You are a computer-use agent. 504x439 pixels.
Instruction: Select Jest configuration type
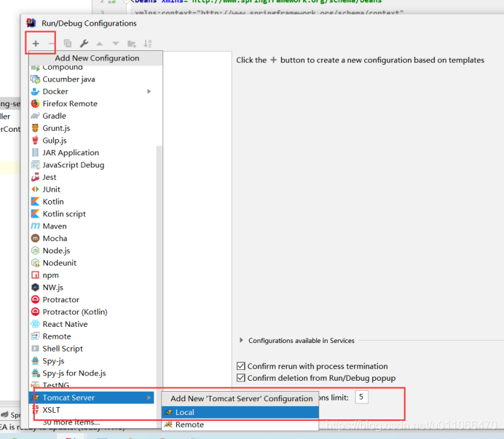point(92,177)
